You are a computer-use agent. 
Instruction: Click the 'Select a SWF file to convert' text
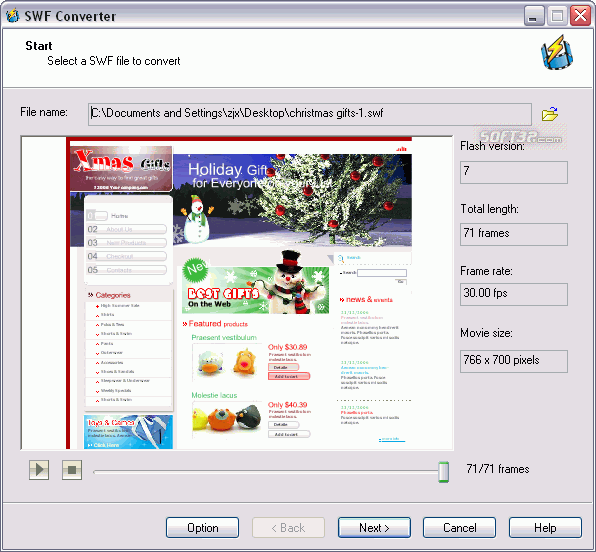coord(114,61)
